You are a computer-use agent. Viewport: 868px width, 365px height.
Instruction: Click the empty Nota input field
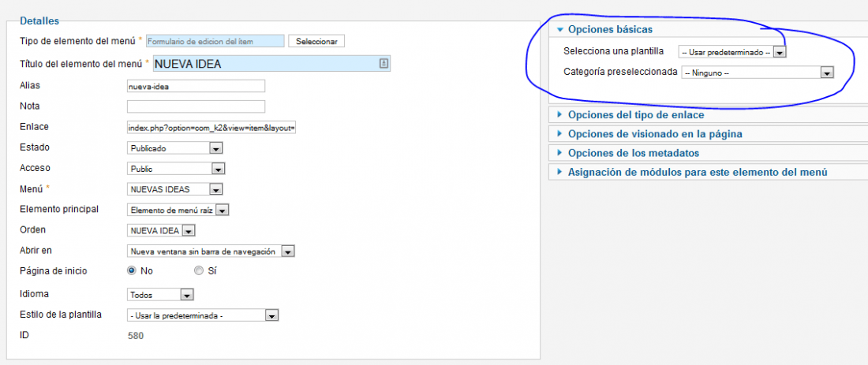(196, 106)
